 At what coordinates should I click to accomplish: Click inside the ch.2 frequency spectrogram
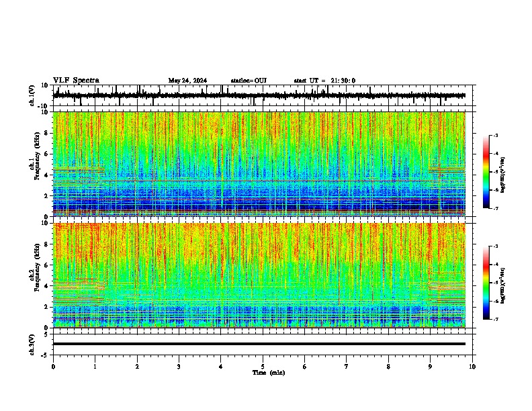tap(259, 275)
